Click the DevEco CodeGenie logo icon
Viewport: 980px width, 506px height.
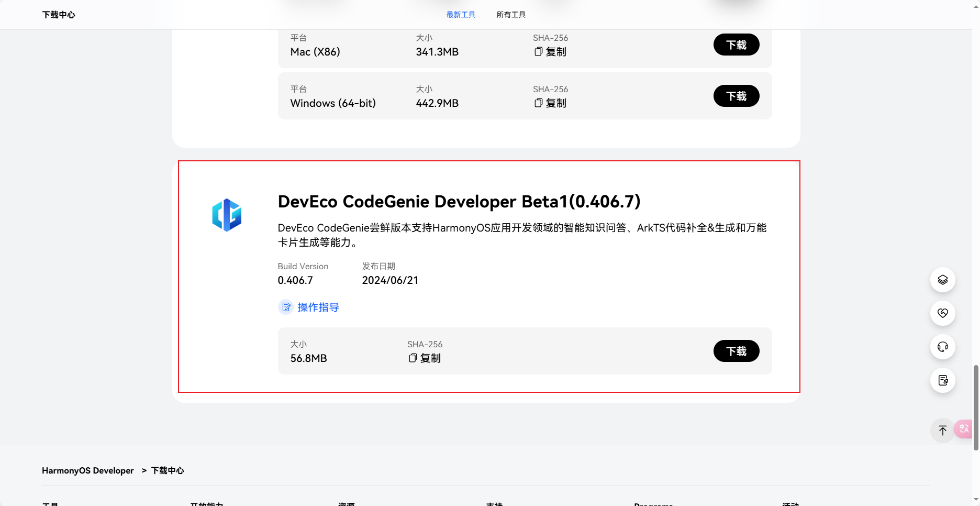[227, 215]
